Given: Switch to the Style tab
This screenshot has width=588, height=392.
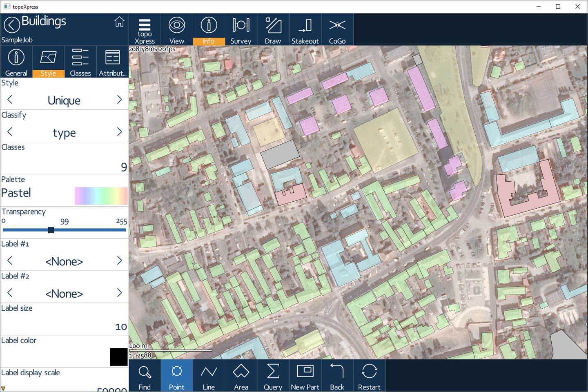Looking at the screenshot, I should pyautogui.click(x=48, y=62).
